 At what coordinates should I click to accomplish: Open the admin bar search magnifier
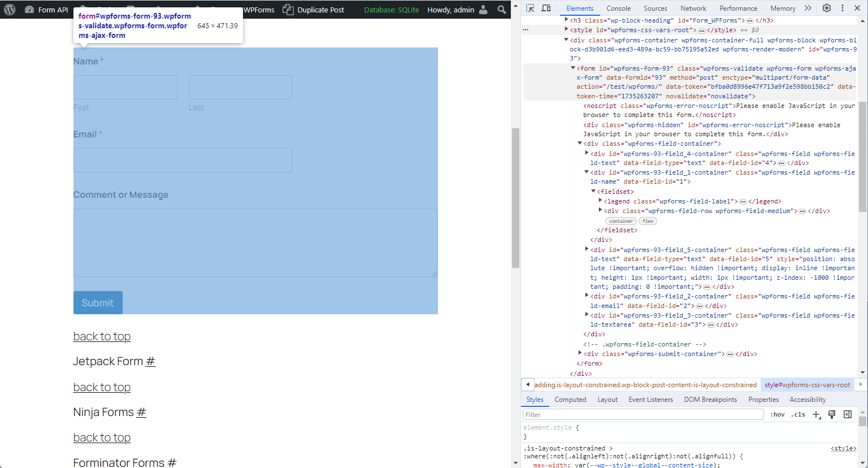(x=501, y=10)
